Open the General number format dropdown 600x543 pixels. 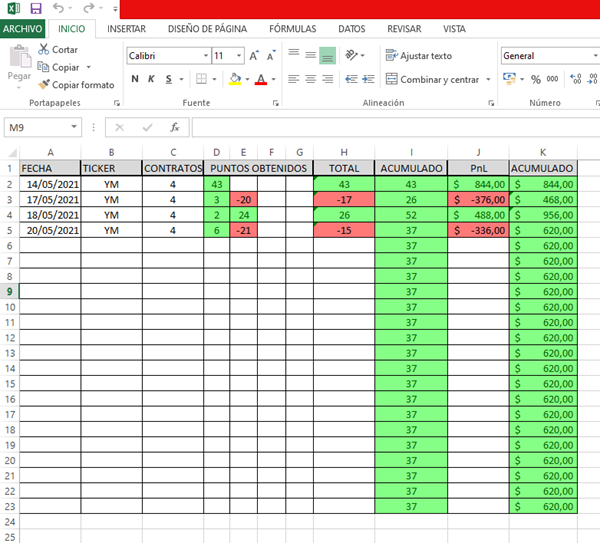(595, 56)
